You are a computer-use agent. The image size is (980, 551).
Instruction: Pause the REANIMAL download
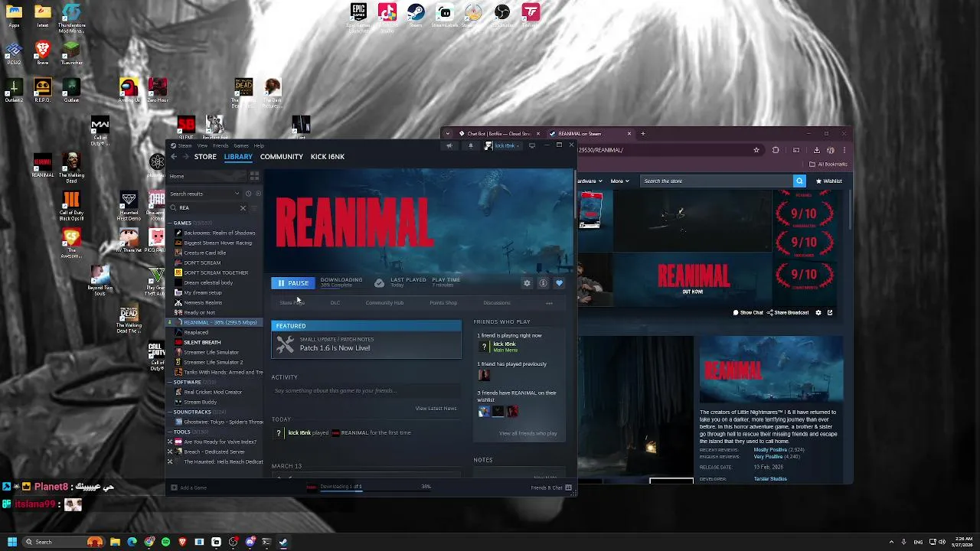(293, 283)
